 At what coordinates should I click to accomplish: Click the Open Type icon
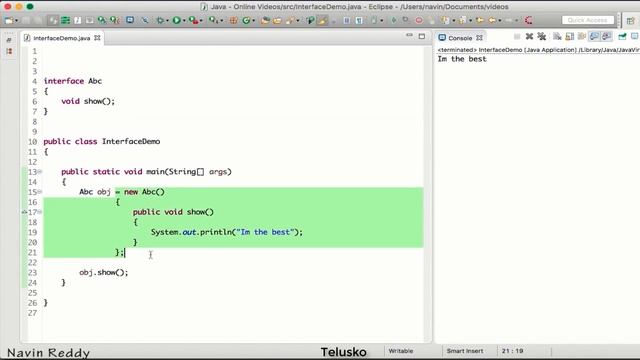coord(264,20)
